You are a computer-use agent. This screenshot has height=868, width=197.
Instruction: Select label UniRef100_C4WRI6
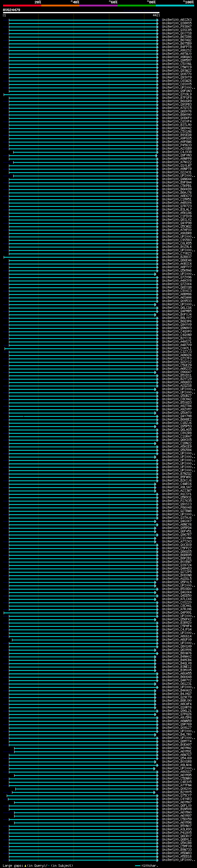(x=177, y=484)
